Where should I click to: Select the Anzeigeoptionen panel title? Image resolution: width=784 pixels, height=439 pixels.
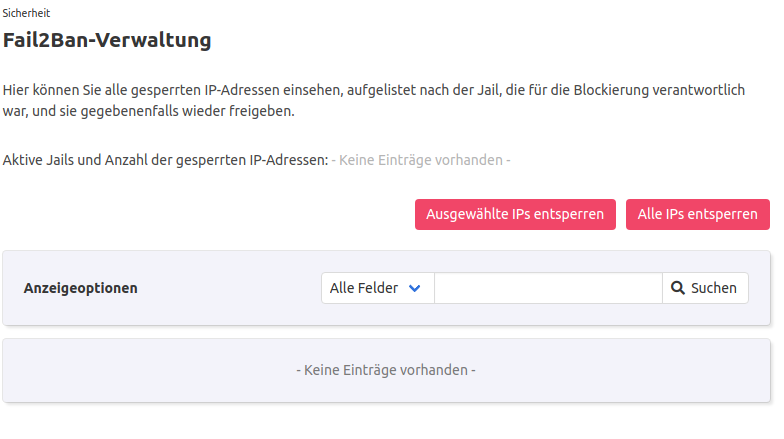tap(80, 288)
